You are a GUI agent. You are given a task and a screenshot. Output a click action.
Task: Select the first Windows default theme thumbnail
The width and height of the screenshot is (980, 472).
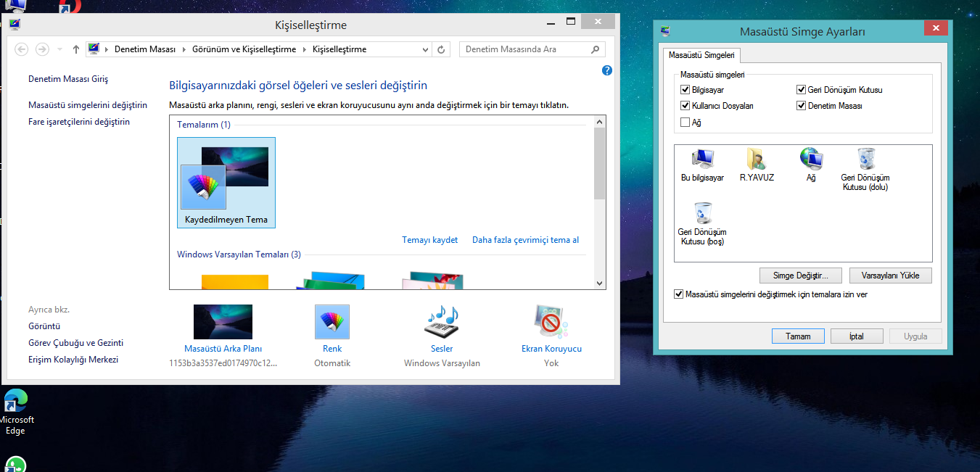(234, 281)
